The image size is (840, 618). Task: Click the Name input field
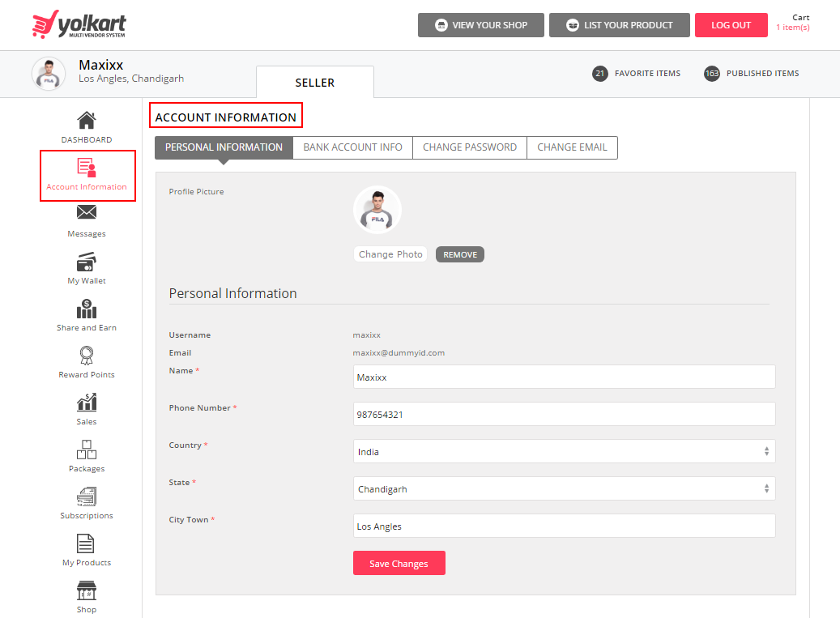coord(564,377)
